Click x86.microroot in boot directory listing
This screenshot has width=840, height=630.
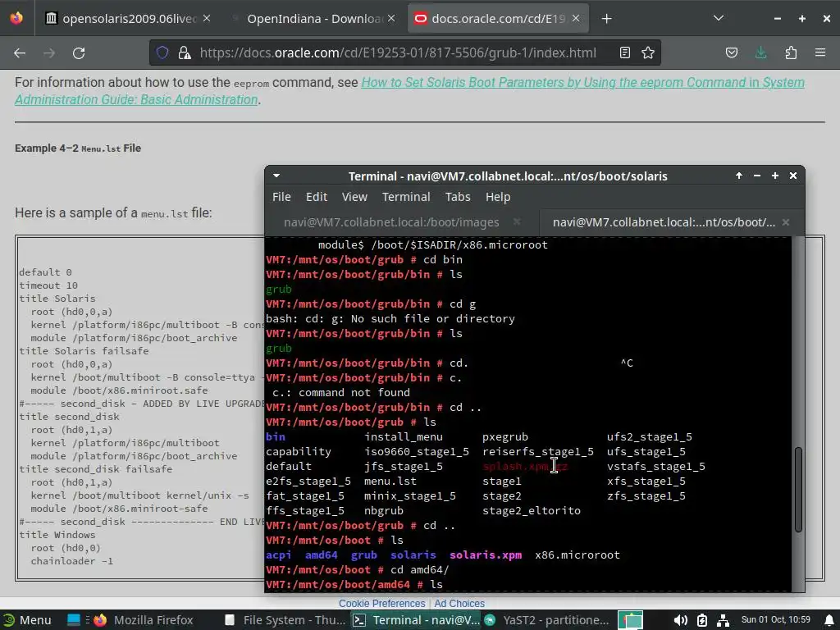[x=577, y=555]
